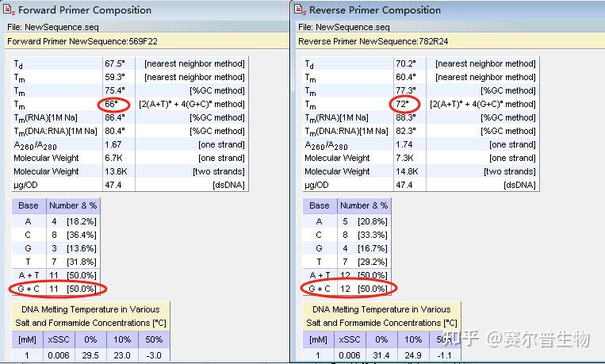Screen dimensions: 605x364
Task: Click reverse Tm(DNA:RNA) value 82.3°
Action: 405,131
